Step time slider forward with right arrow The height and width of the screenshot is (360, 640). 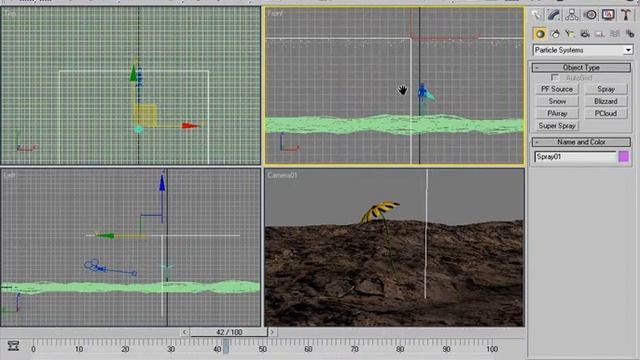[272, 332]
